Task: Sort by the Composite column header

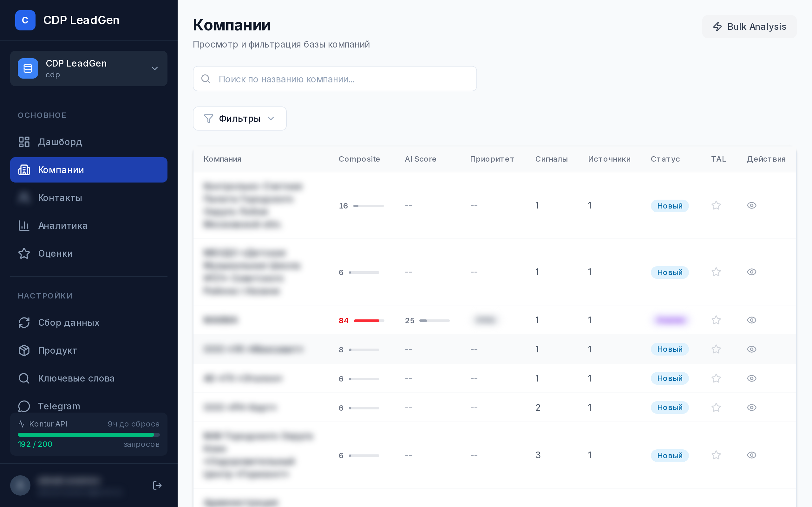Action: [359, 159]
